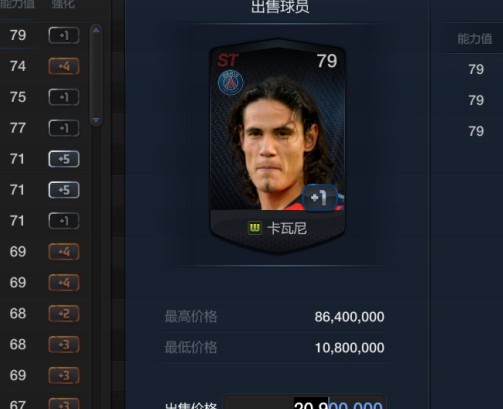Click the 最高价格 value 86,400,000
This screenshot has height=409, width=503.
pos(349,317)
